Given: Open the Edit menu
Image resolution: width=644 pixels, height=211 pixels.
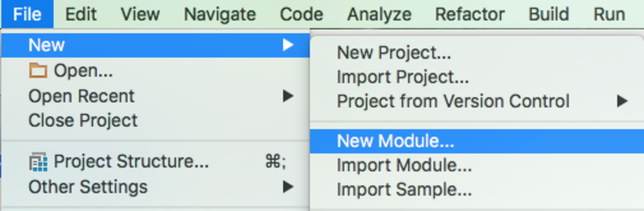Looking at the screenshot, I should point(81,14).
